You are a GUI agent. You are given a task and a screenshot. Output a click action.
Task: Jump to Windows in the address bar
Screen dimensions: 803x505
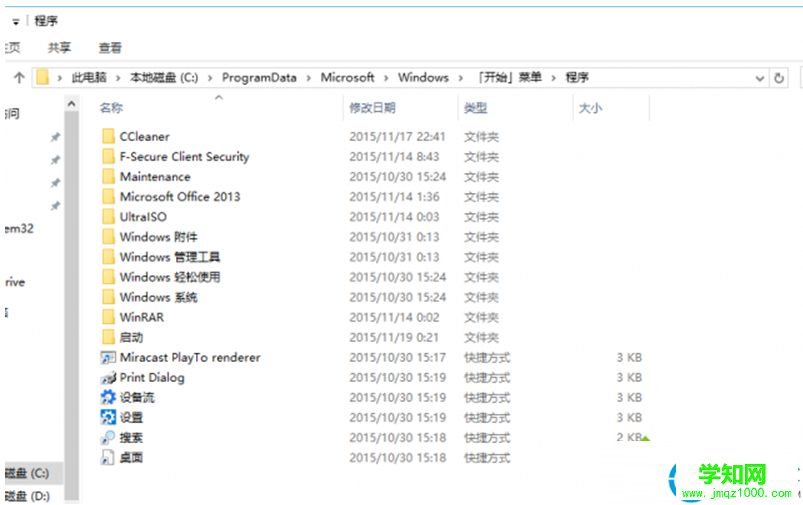point(423,77)
